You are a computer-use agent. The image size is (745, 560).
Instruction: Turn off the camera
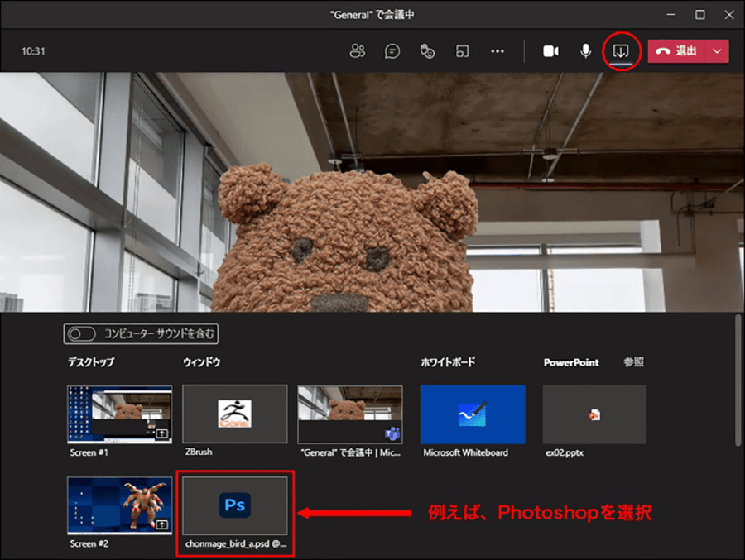[x=550, y=51]
